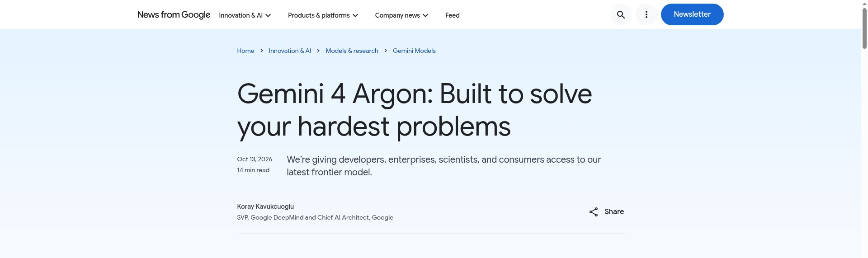The height and width of the screenshot is (258, 868).
Task: Click the scrollbar up arrow
Action: tap(864, 3)
